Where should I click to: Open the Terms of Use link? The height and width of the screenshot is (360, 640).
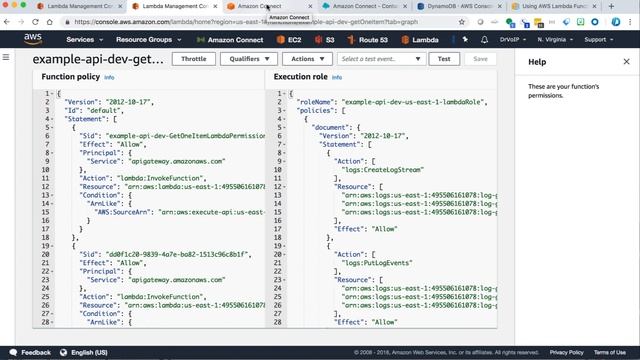click(x=610, y=352)
